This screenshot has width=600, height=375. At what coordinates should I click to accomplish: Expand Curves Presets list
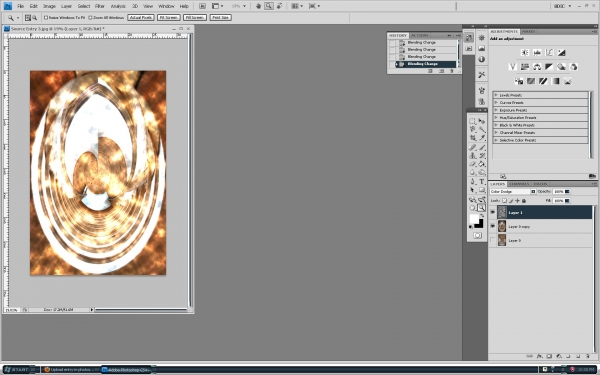tap(496, 103)
